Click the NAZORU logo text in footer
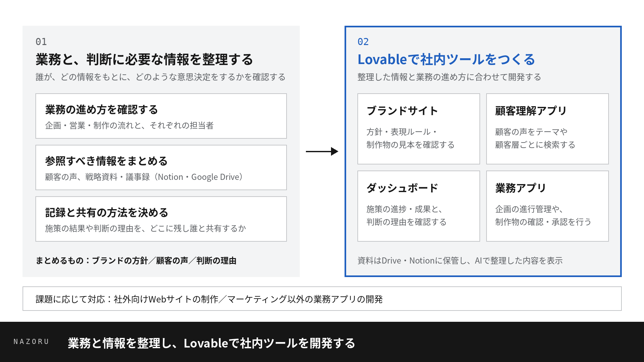Image resolution: width=644 pixels, height=362 pixels. pos(31,342)
